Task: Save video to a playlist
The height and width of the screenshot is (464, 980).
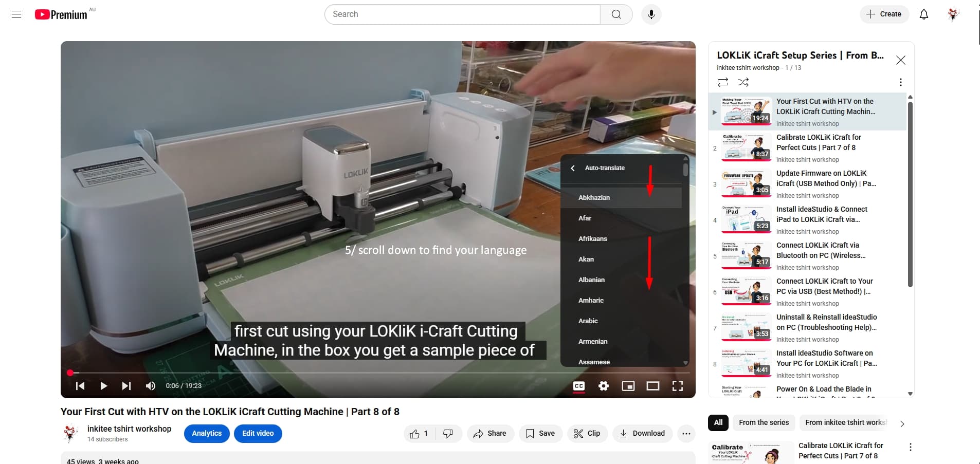Action: click(540, 434)
